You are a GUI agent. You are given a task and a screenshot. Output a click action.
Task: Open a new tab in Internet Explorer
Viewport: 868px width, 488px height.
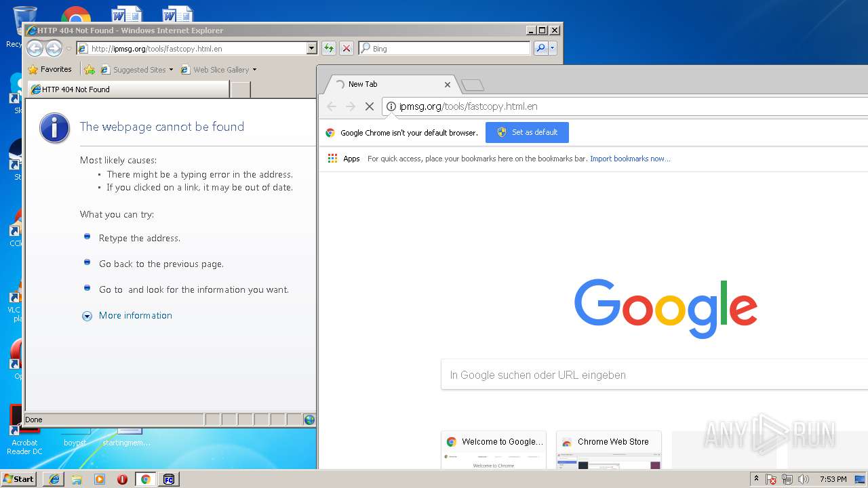240,89
